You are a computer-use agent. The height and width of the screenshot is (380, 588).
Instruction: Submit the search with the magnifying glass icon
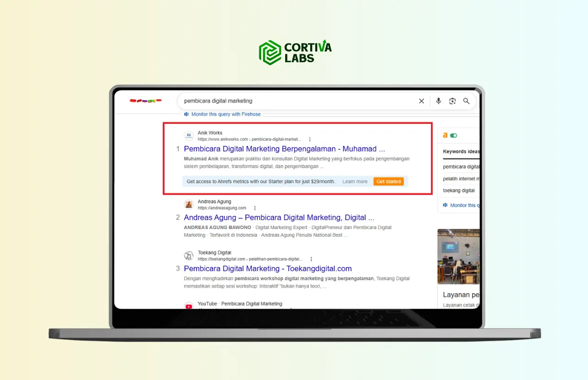[466, 101]
